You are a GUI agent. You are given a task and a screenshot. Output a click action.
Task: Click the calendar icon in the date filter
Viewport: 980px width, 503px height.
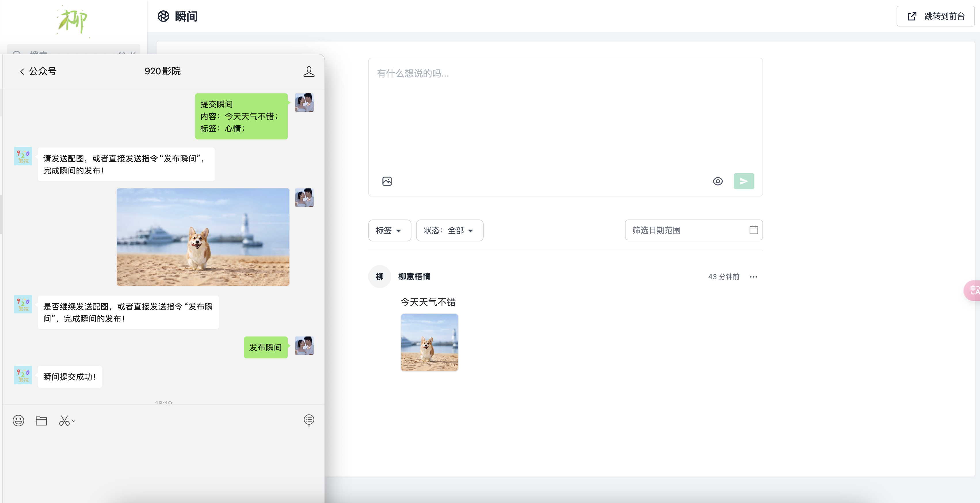coord(754,230)
